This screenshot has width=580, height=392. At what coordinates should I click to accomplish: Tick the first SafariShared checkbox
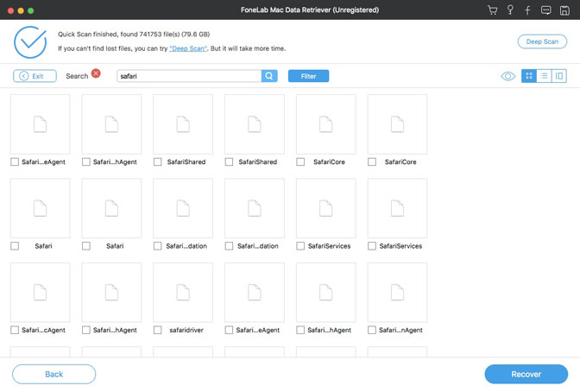158,162
